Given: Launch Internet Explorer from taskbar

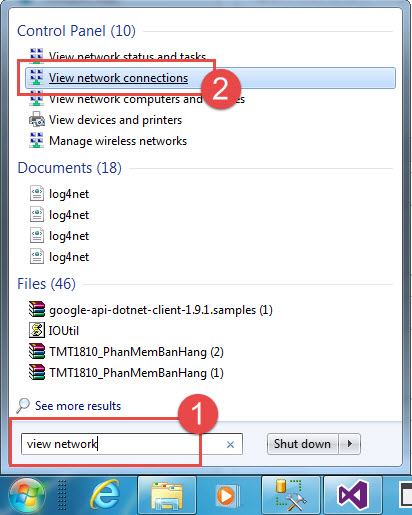Looking at the screenshot, I should (105, 495).
